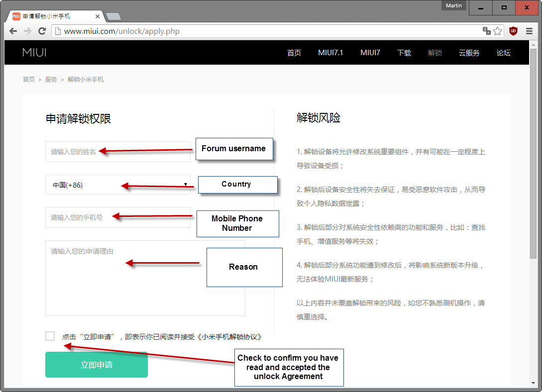
Task: Minimize the Chrome window
Action: [x=480, y=7]
